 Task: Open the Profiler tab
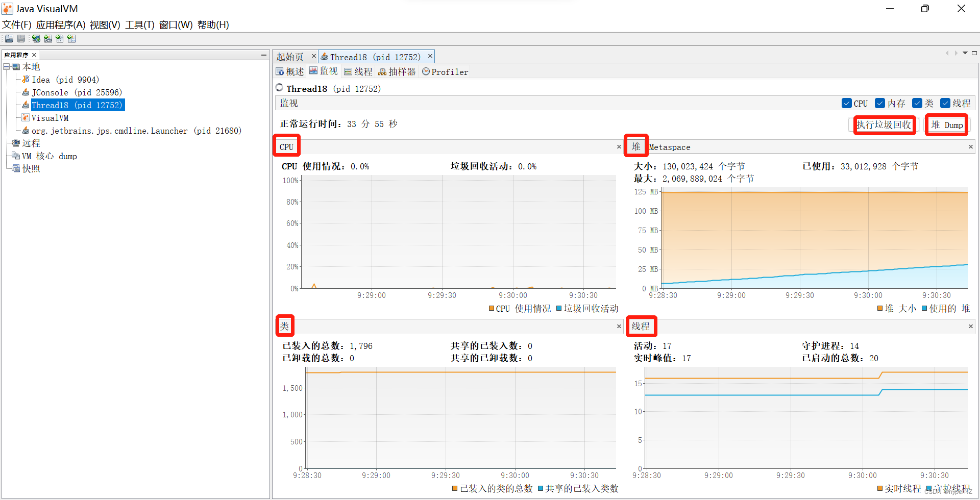click(445, 72)
